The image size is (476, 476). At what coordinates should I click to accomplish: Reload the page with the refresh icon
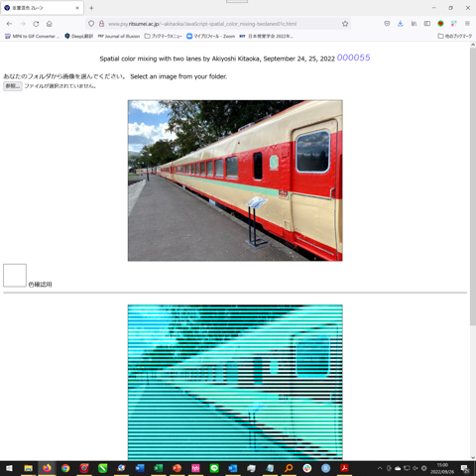(36, 24)
